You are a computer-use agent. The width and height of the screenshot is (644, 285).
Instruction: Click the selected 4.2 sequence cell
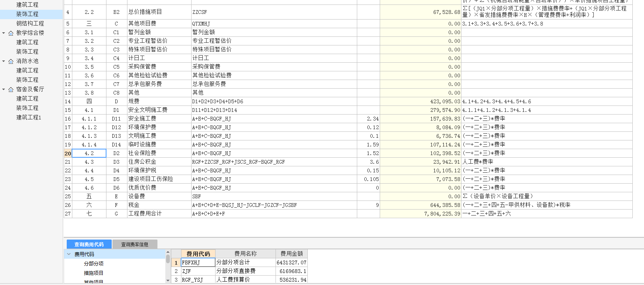[89, 153]
